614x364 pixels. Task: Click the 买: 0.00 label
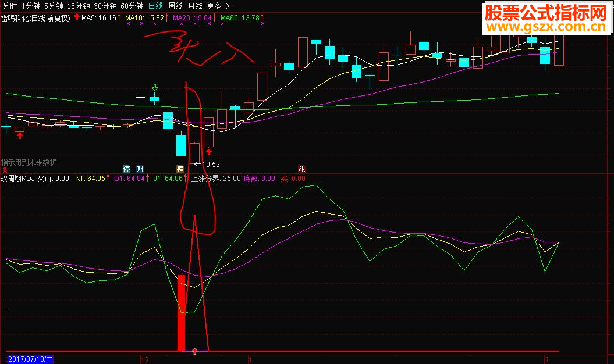293,179
